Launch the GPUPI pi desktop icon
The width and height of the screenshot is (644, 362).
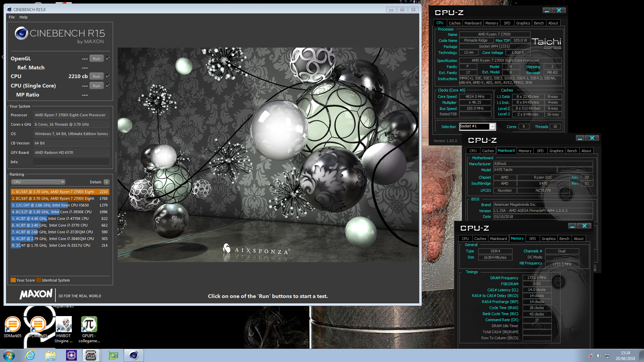89,329
